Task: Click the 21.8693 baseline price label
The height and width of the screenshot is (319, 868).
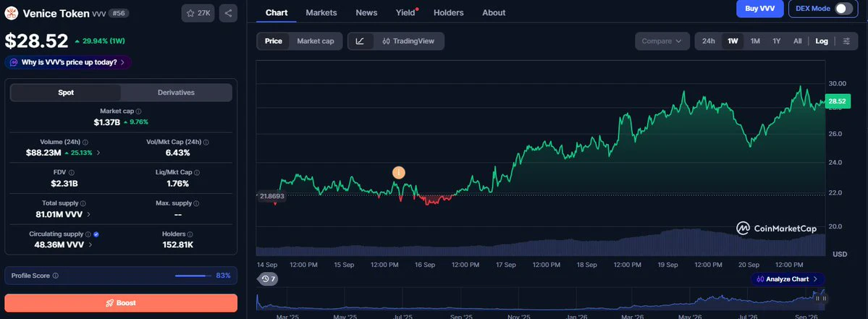Action: pos(271,196)
